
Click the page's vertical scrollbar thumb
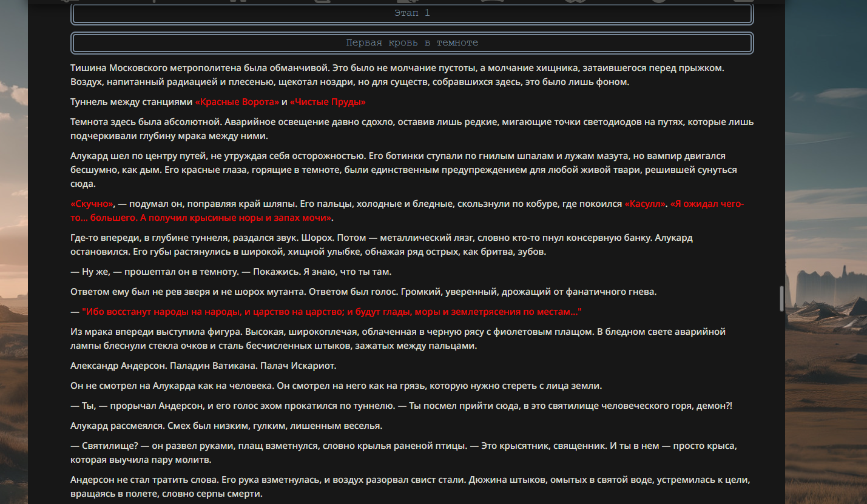[x=781, y=298]
